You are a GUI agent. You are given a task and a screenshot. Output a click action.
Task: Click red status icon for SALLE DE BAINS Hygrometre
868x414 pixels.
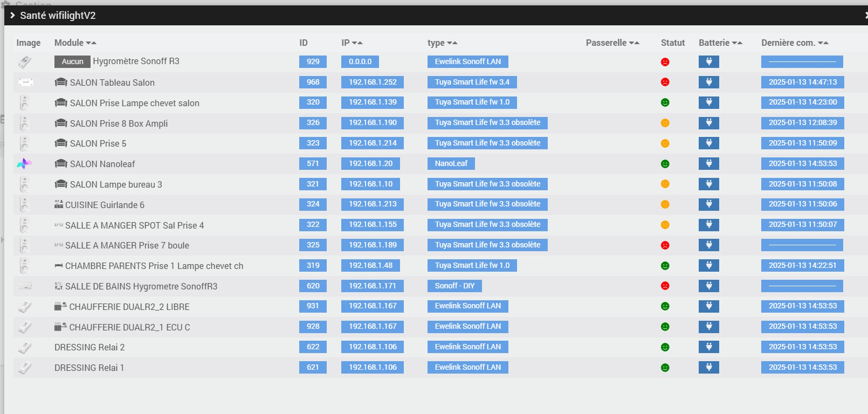(x=665, y=286)
